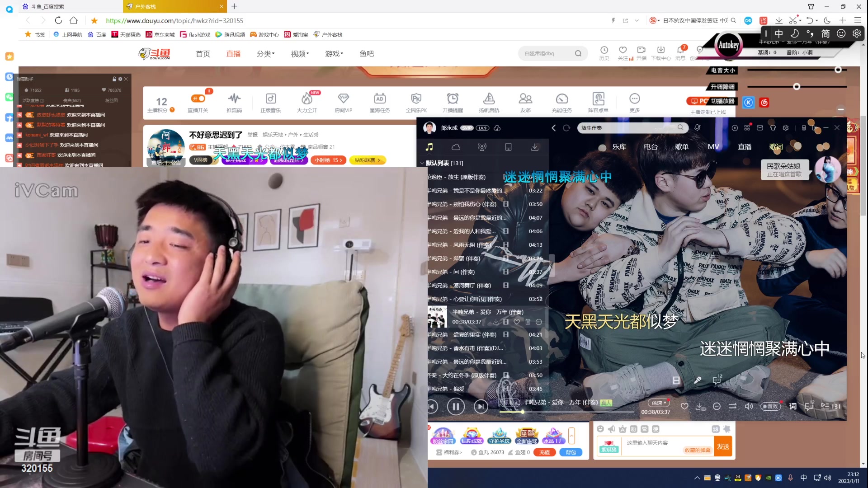Click the 发送 send button

pyautogui.click(x=723, y=446)
